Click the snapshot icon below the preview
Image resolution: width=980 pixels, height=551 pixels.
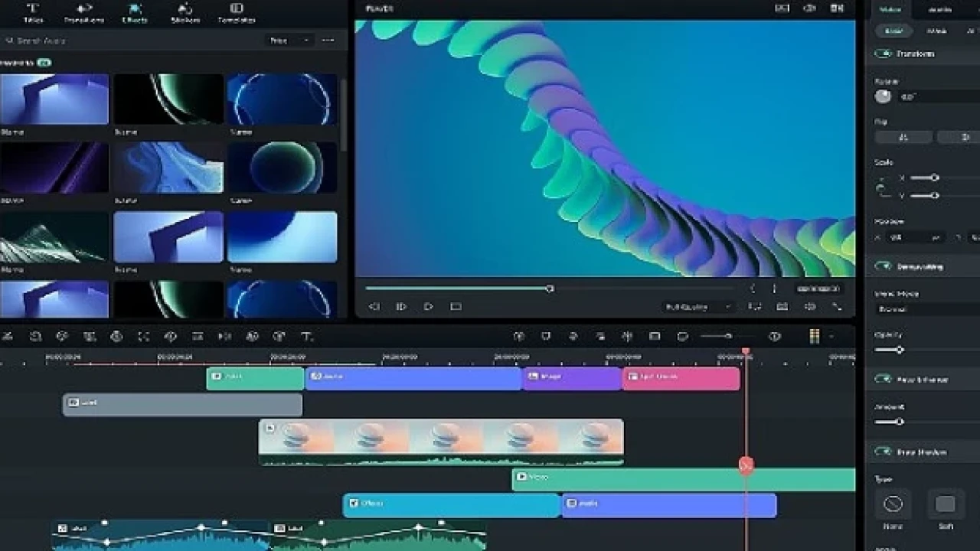tap(782, 307)
